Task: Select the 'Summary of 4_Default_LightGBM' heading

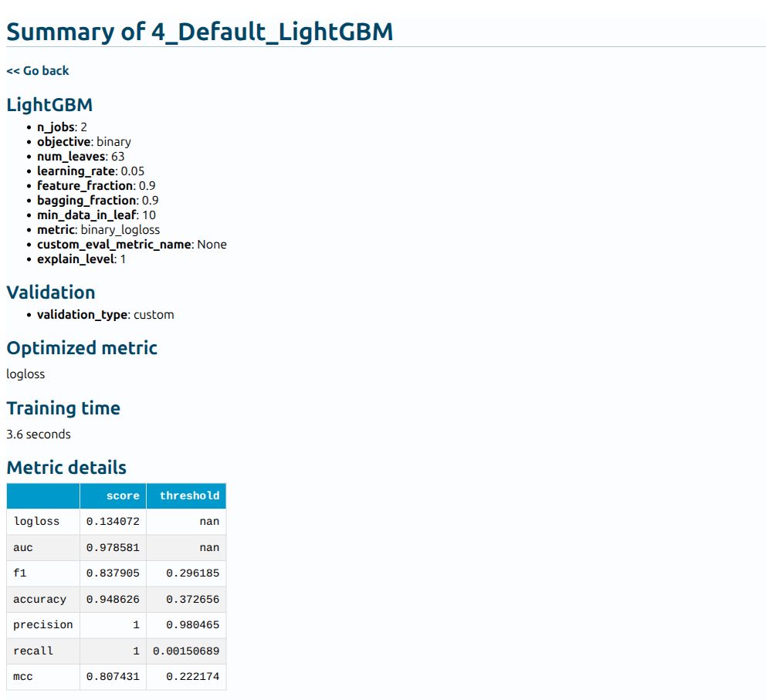Action: pyautogui.click(x=199, y=32)
